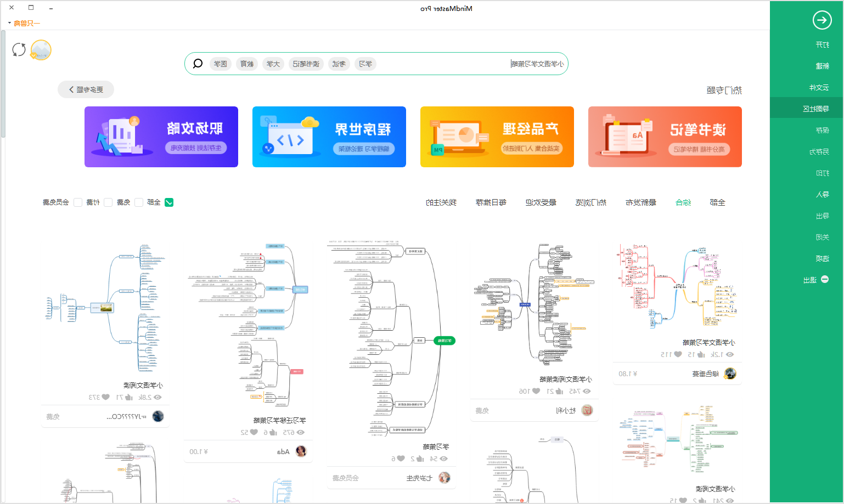Screen dimensions: 844x504
Task: Click heart icon on 小学语文阅读策略 card
Action: [536, 392]
